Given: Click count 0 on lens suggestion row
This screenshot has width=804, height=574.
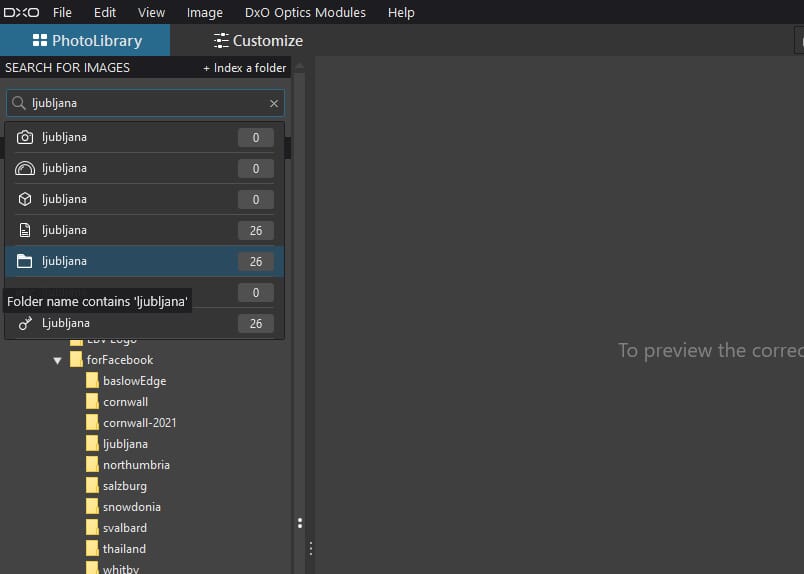Looking at the screenshot, I should pos(256,169).
